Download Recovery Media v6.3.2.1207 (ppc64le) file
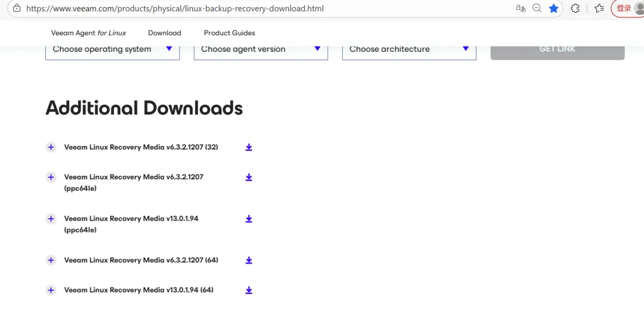 pos(249,177)
